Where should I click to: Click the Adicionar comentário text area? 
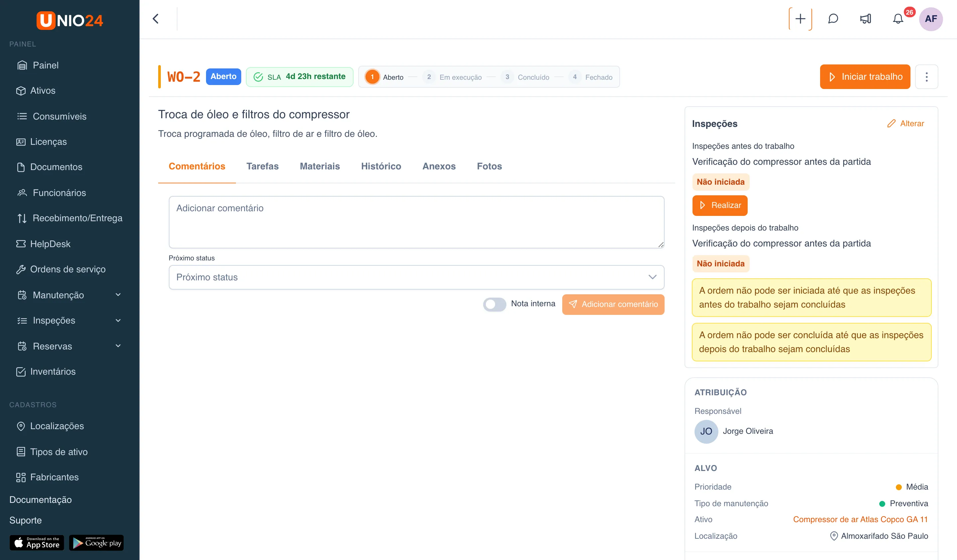(x=416, y=223)
